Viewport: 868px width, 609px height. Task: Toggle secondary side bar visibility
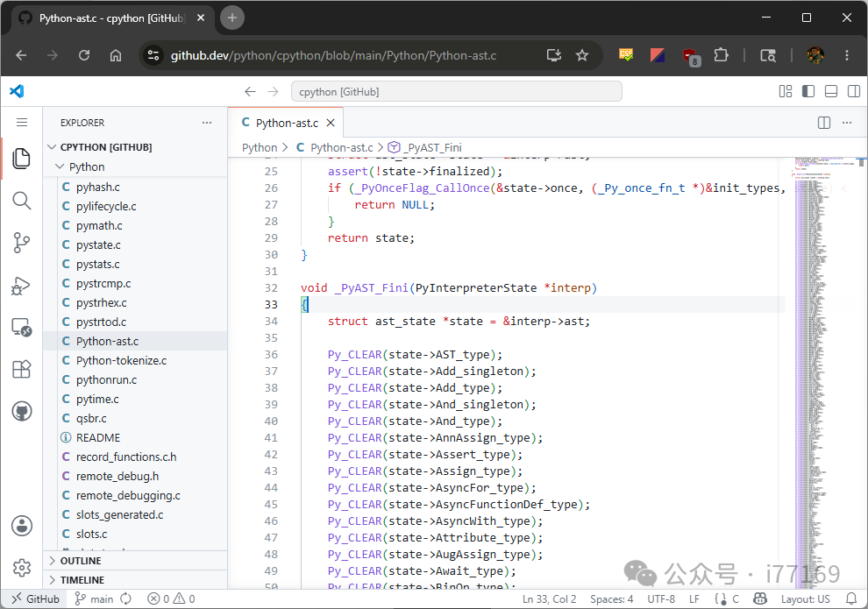click(x=854, y=91)
